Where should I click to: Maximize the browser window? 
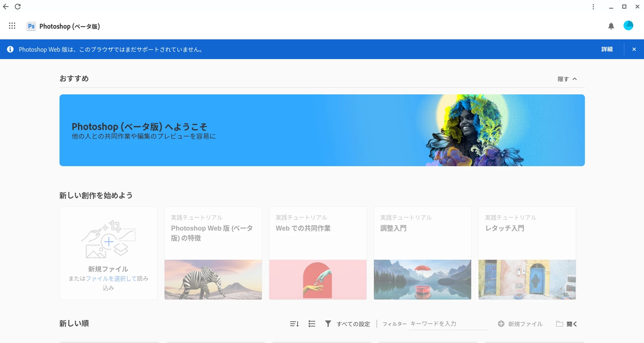[x=624, y=7]
